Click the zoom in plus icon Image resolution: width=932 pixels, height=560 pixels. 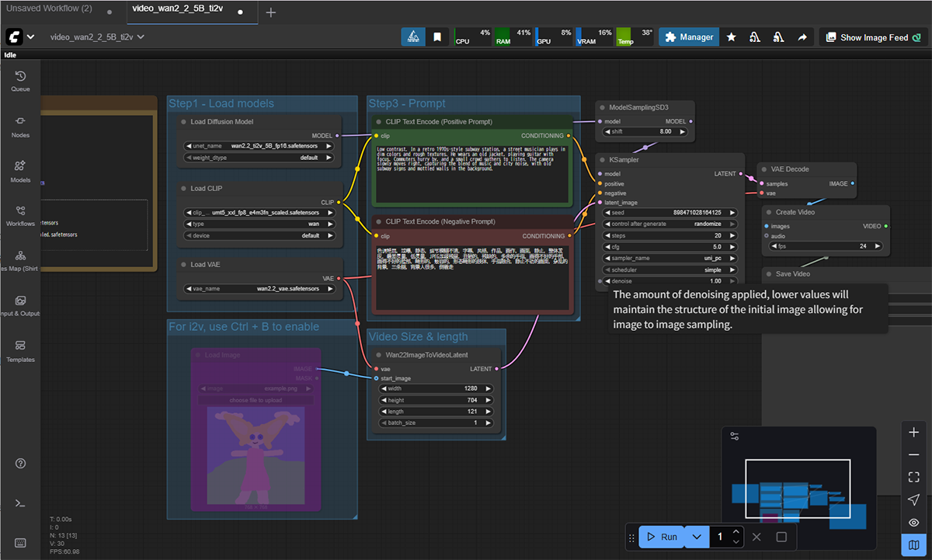click(914, 433)
